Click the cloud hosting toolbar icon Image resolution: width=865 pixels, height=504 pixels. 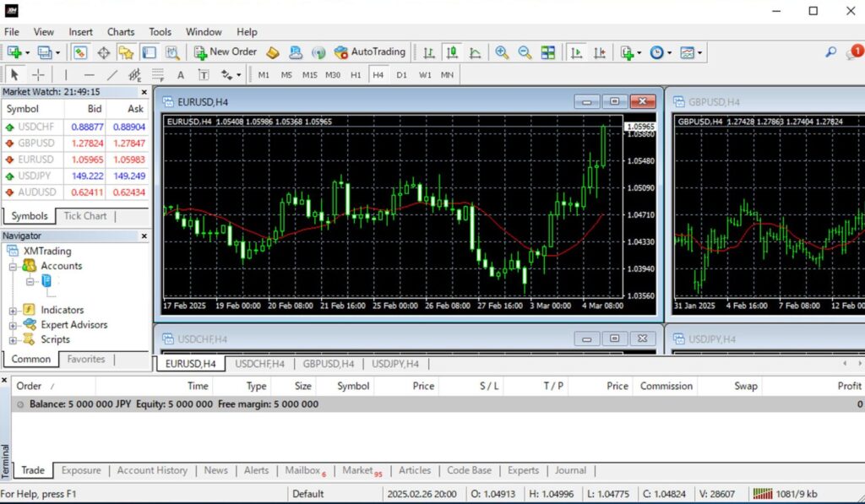(296, 52)
